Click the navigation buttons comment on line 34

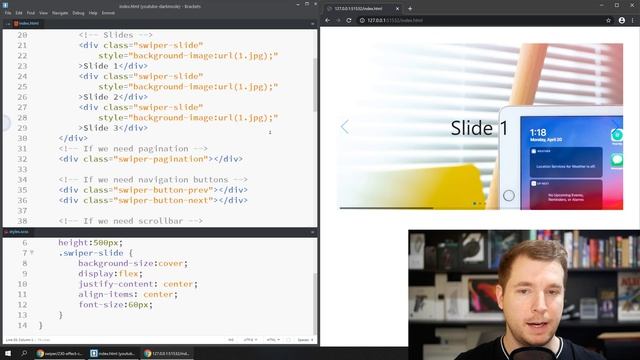(153, 180)
